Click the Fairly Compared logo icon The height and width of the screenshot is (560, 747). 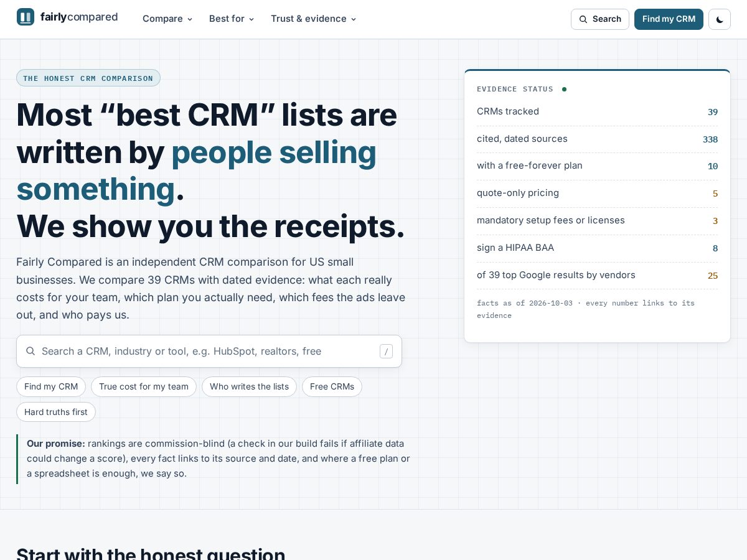click(x=26, y=17)
